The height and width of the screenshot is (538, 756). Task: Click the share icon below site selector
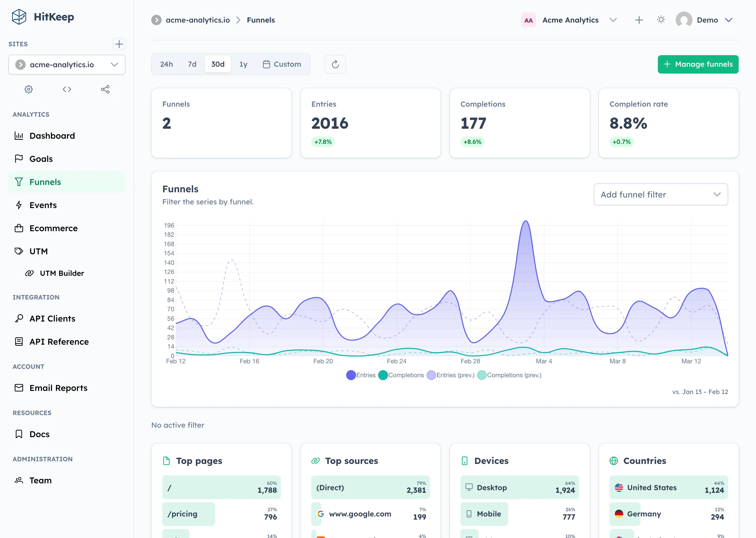tap(105, 89)
